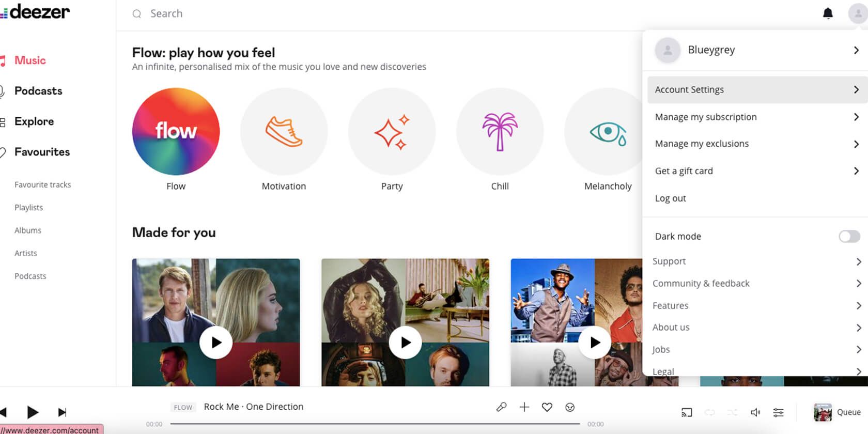Play the third Made for you mix

click(595, 343)
